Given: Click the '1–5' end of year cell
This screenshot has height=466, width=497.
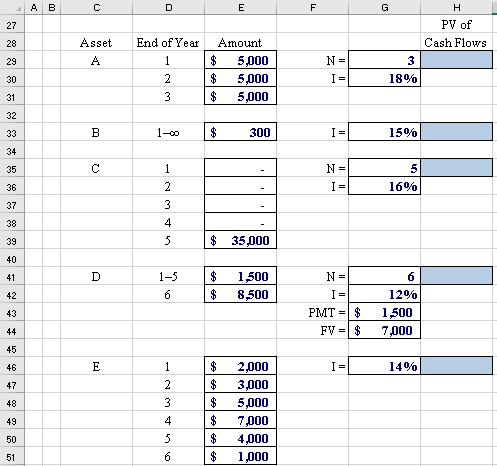Looking at the screenshot, I should pyautogui.click(x=169, y=276).
